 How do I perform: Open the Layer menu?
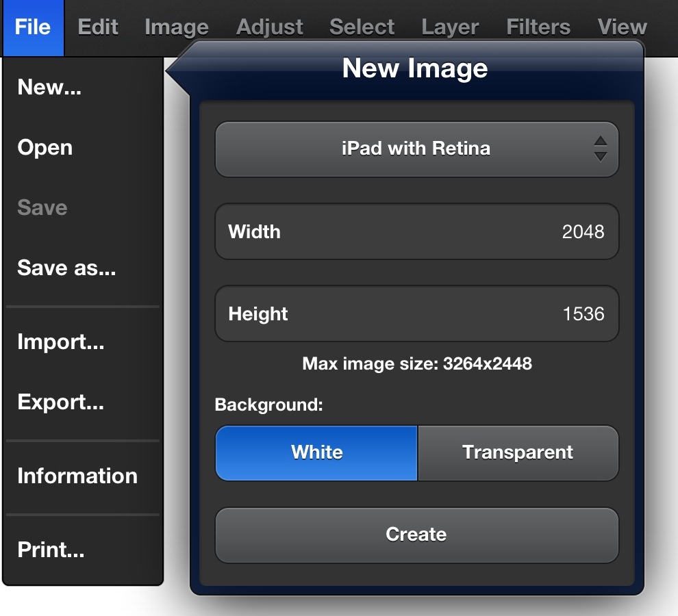point(450,27)
